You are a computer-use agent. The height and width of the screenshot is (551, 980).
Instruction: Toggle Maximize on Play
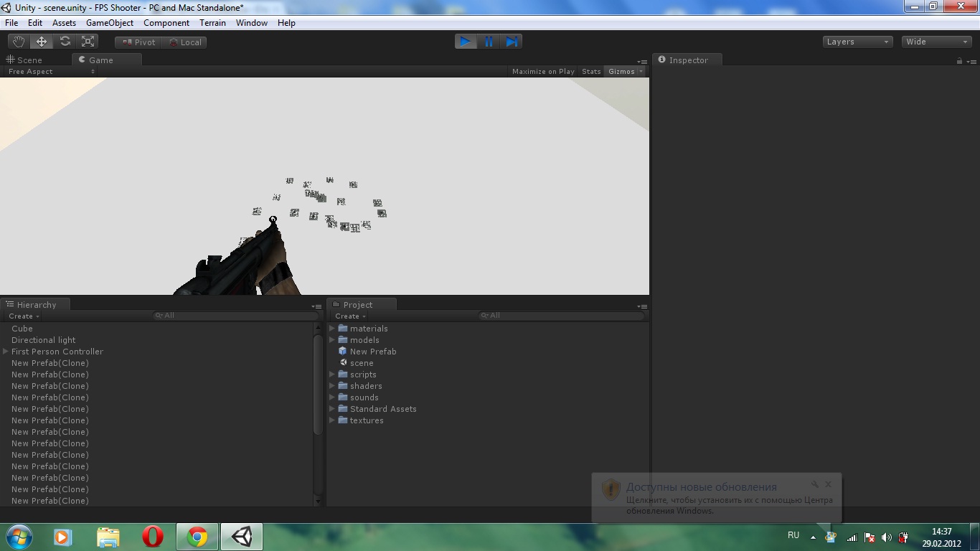(543, 72)
